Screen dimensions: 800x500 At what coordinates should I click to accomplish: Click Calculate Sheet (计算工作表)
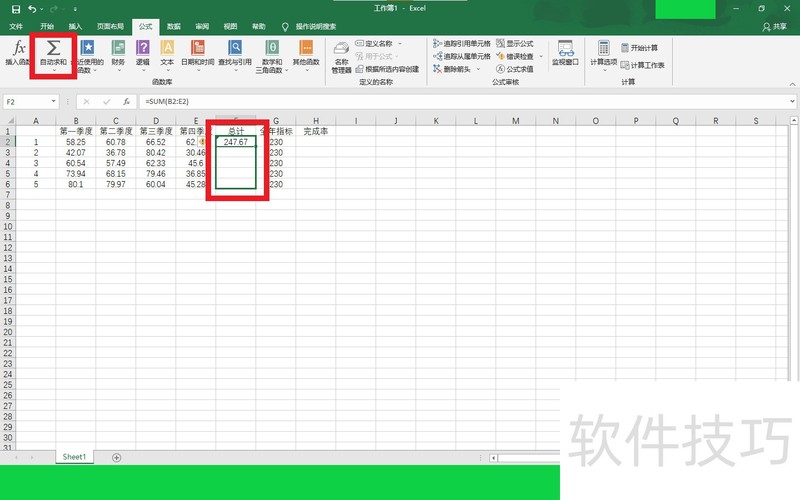coord(642,65)
